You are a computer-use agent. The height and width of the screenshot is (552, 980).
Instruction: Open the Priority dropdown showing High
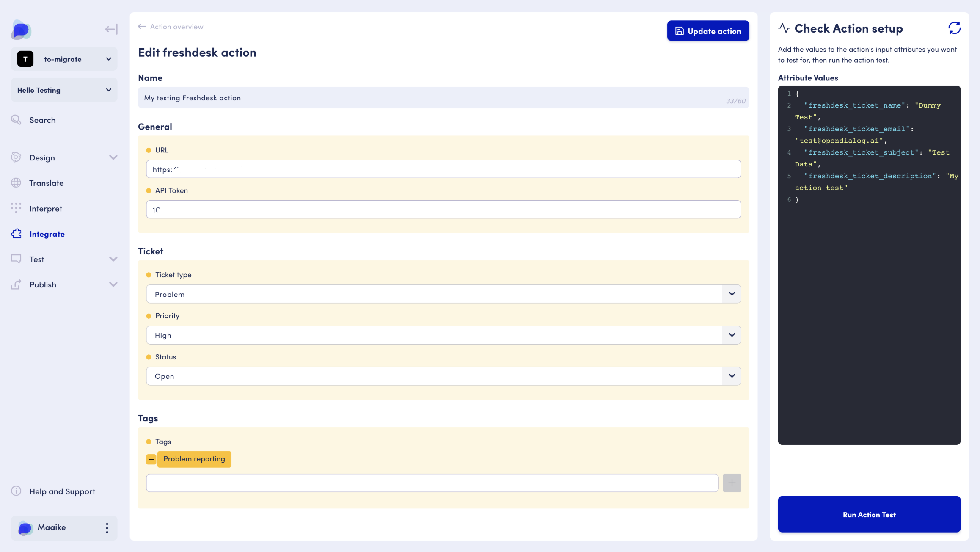pos(443,335)
